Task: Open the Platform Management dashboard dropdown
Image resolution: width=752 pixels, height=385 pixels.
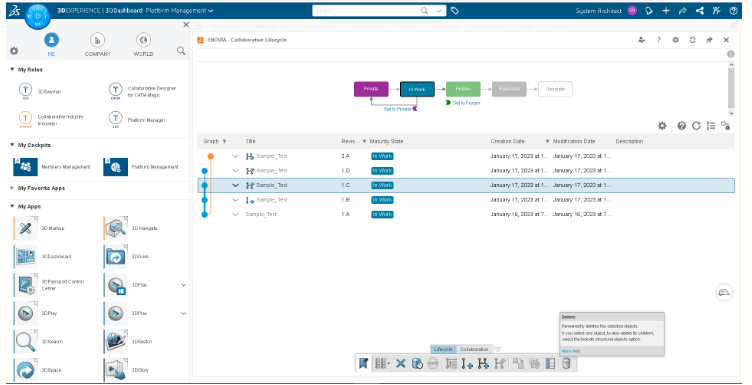Action: (211, 11)
